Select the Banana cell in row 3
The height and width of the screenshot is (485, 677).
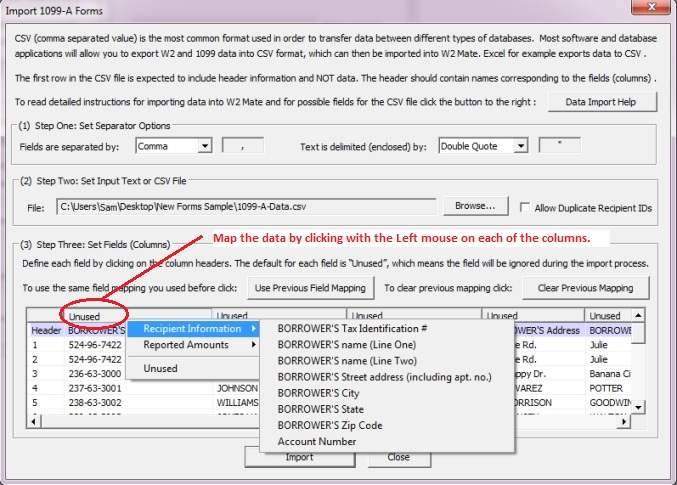pos(609,374)
